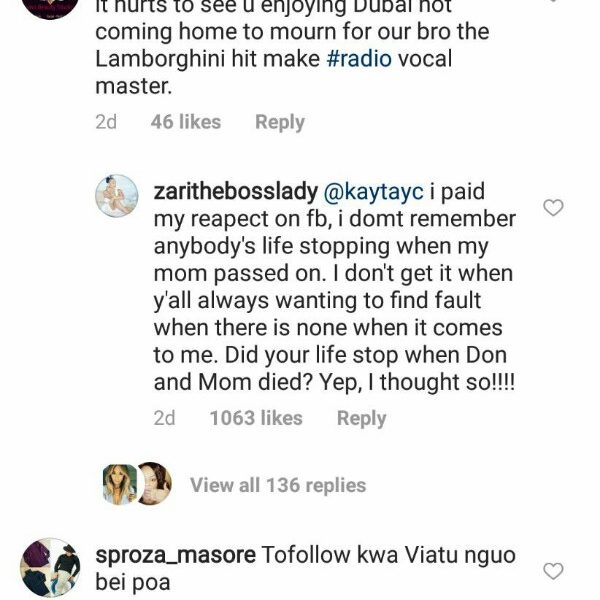The width and height of the screenshot is (600, 600).
Task: Click the 2d timestamp beside 1063 likes
Action: tap(165, 418)
